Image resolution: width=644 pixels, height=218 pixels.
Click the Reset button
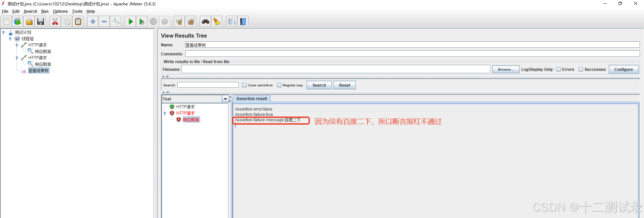pyautogui.click(x=344, y=85)
